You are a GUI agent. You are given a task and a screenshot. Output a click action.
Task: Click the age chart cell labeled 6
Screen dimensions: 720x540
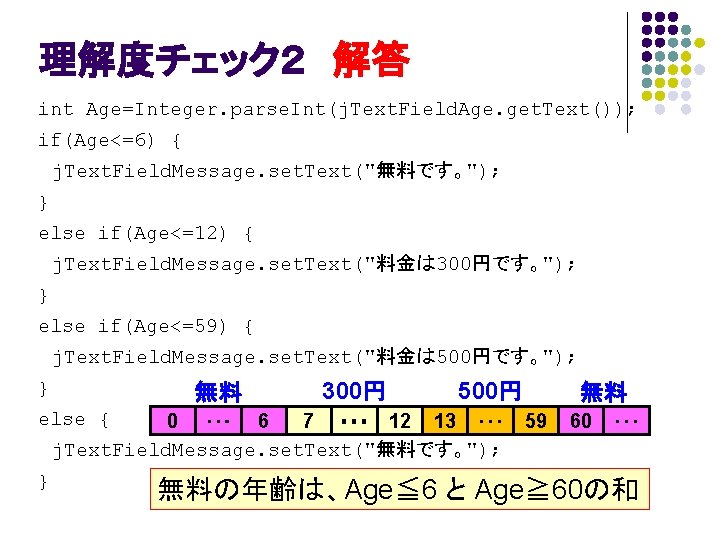click(264, 421)
